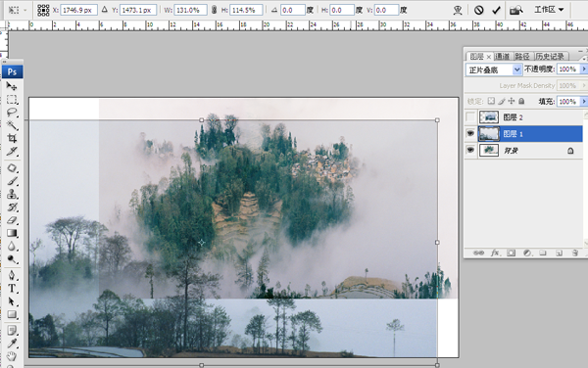588x368 pixels.
Task: Toggle lock transparent pixels
Action: 491,101
